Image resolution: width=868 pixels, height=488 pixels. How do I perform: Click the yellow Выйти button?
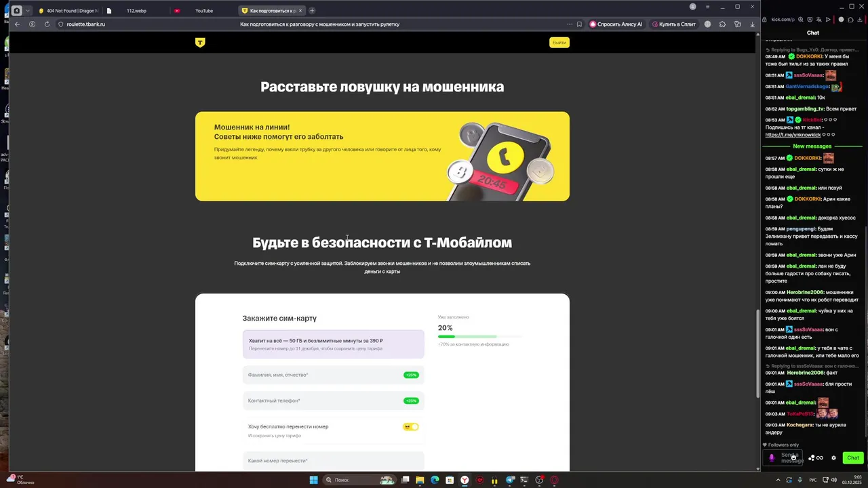click(559, 42)
